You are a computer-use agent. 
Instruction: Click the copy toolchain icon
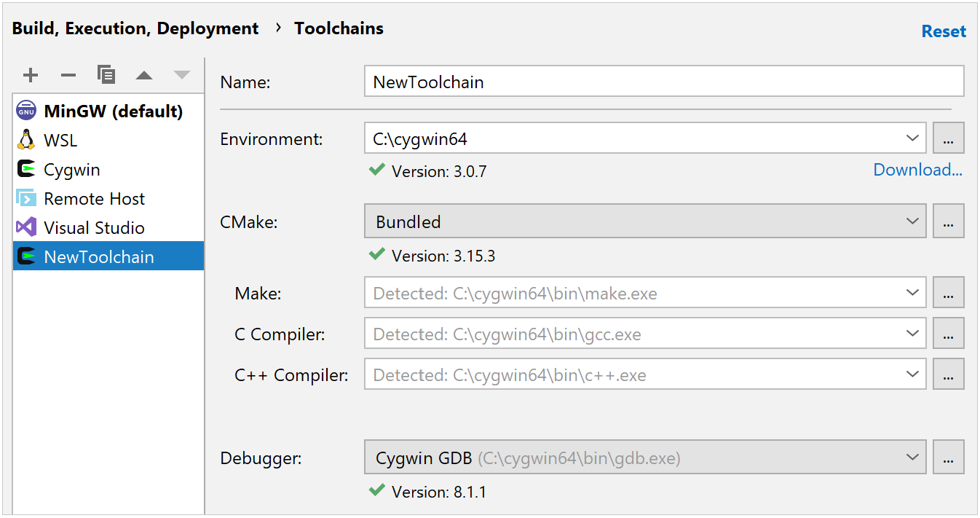[x=106, y=75]
